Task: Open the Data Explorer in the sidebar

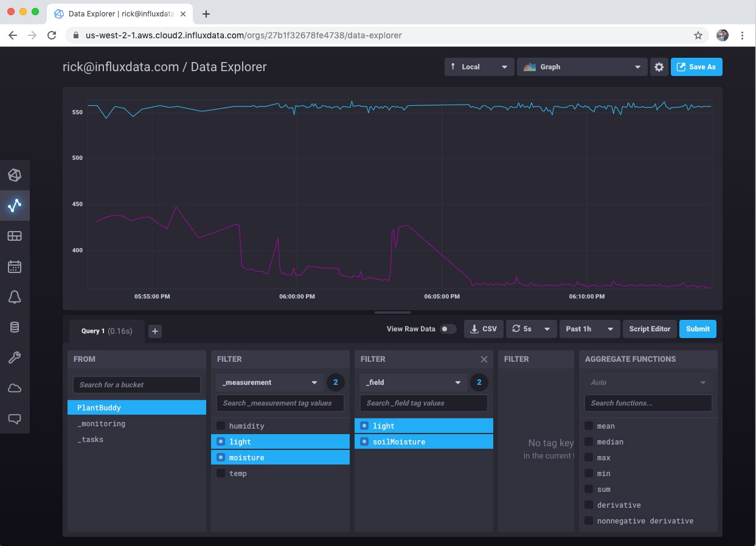Action: click(x=15, y=206)
